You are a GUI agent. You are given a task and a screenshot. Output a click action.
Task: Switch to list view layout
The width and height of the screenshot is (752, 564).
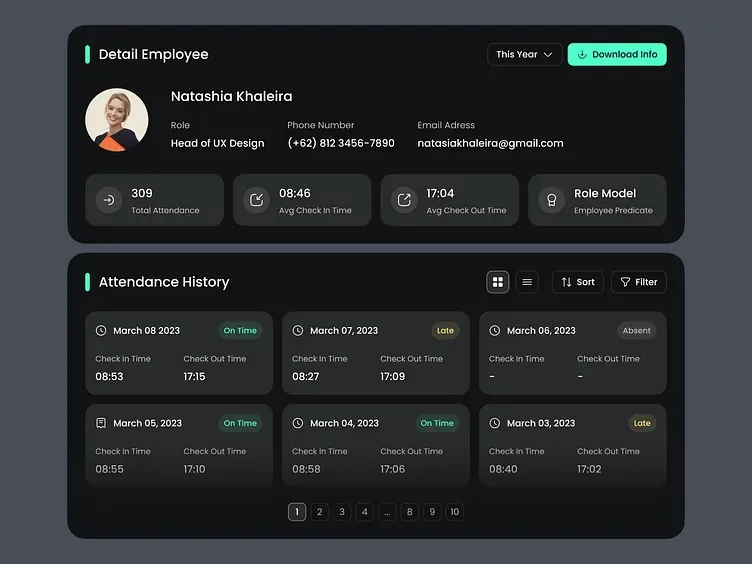527,282
